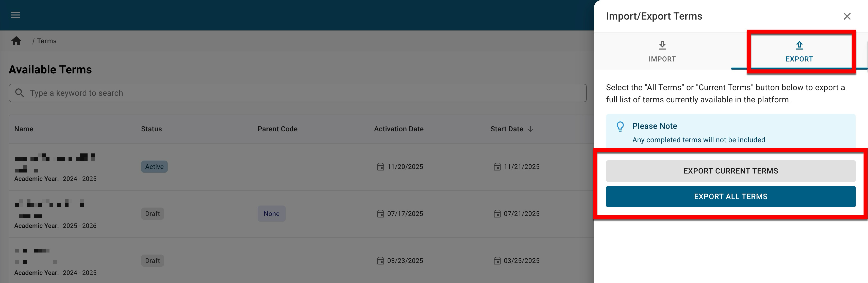Click the calendar icon beside 07/21/2025
This screenshot has height=283, width=868.
click(x=497, y=213)
